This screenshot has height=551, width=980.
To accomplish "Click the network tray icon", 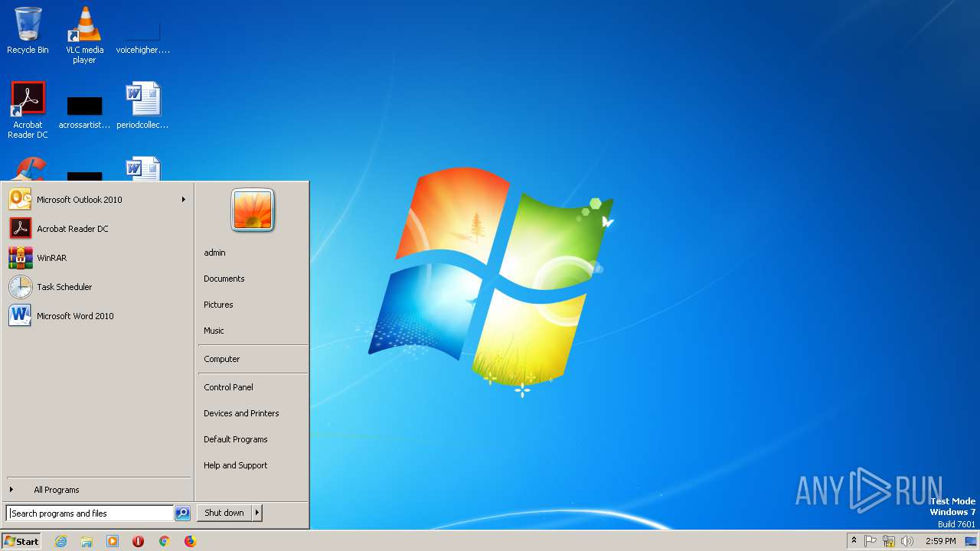I will (x=889, y=541).
